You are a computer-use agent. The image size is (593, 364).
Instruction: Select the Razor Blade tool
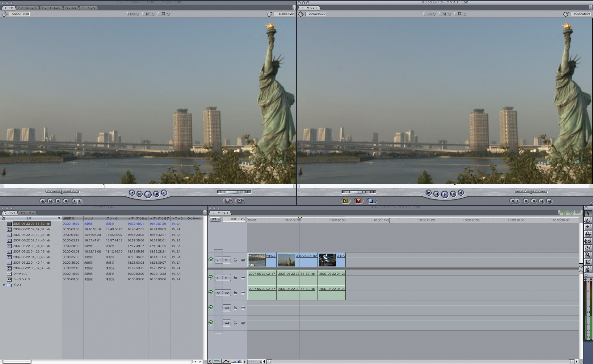(x=588, y=248)
